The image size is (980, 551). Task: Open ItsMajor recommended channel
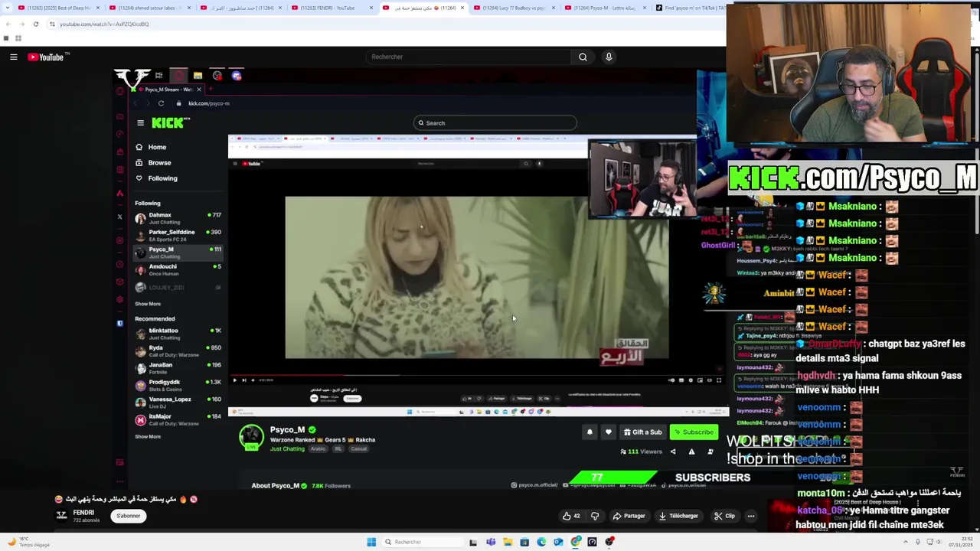click(178, 419)
